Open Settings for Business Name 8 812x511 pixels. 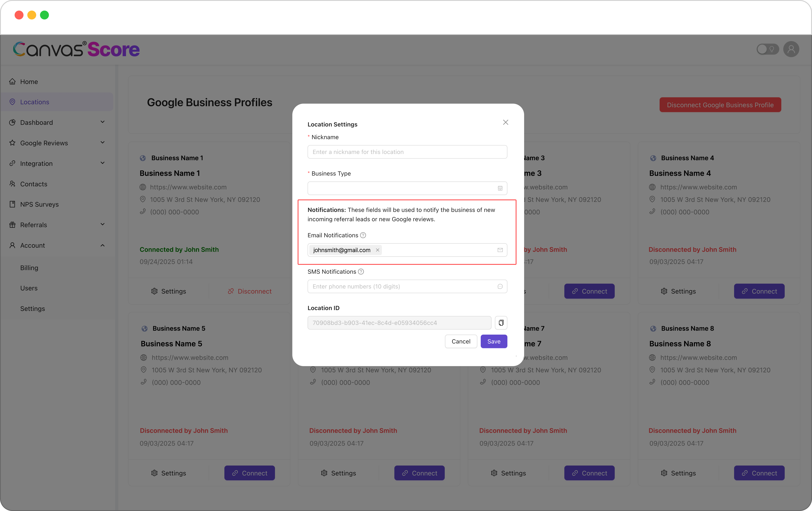678,473
